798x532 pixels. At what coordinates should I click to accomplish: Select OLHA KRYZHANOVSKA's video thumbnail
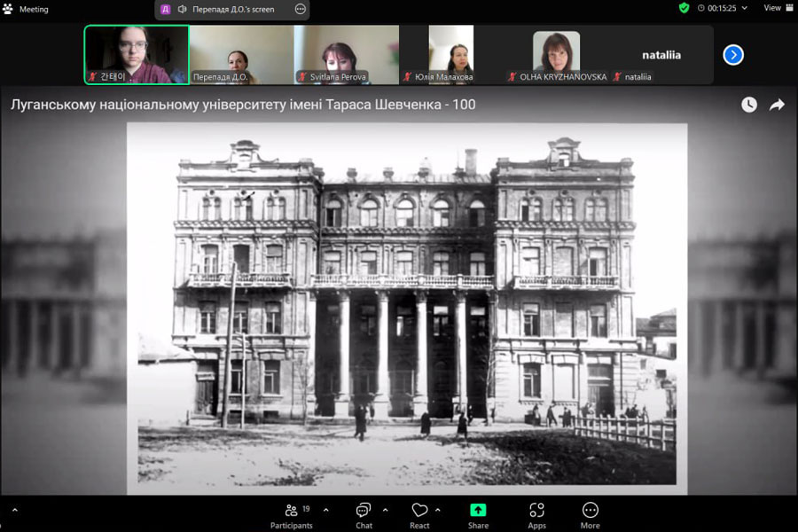[556, 54]
